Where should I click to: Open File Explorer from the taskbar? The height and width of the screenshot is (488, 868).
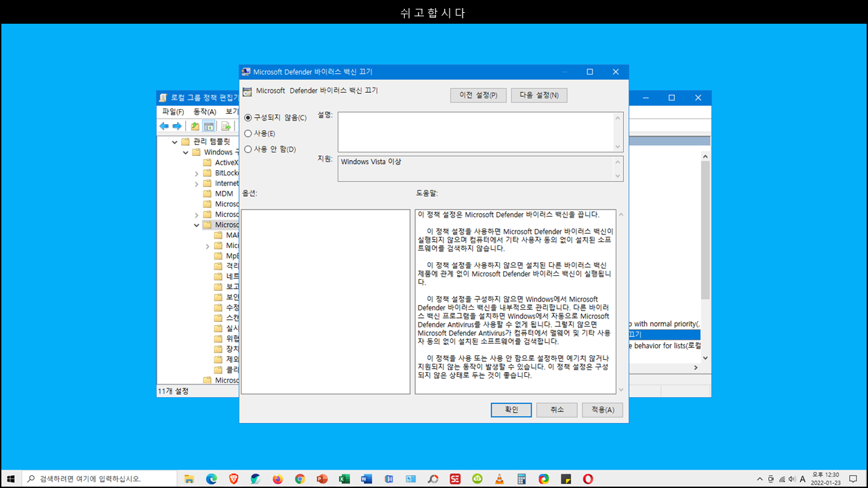click(x=189, y=479)
